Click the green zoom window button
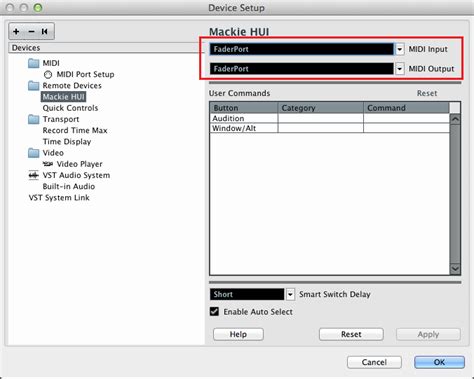Viewport: 474px width, 379px height. (x=38, y=7)
